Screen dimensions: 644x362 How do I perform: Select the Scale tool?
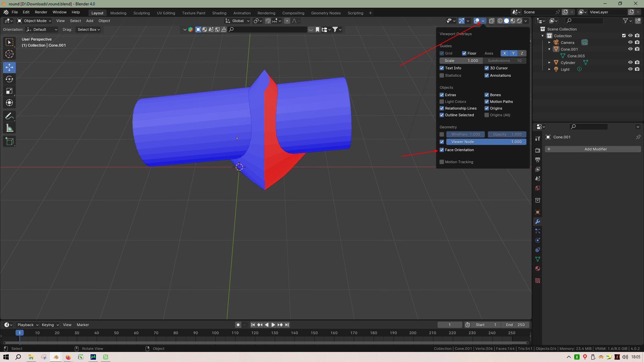point(9,91)
